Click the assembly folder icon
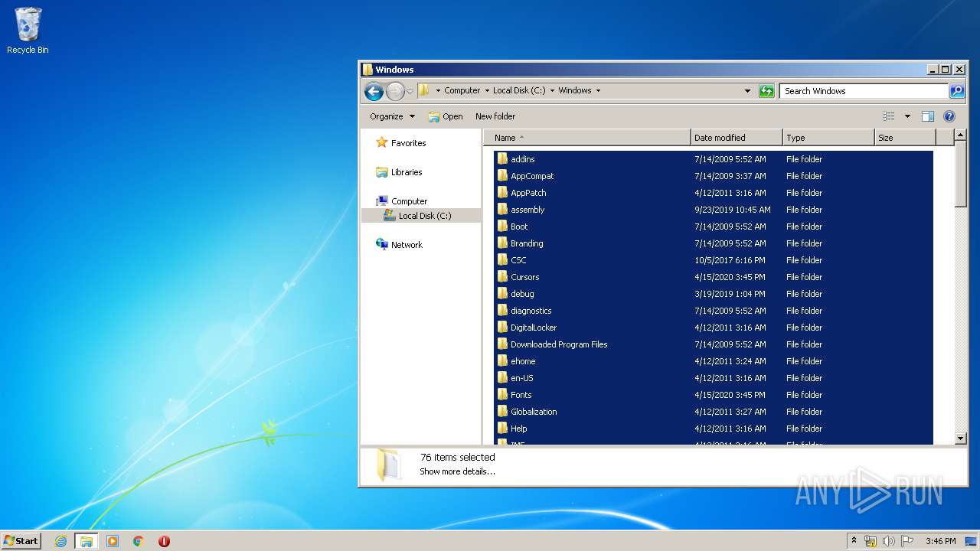Viewport: 980px width, 551px height. [x=502, y=210]
